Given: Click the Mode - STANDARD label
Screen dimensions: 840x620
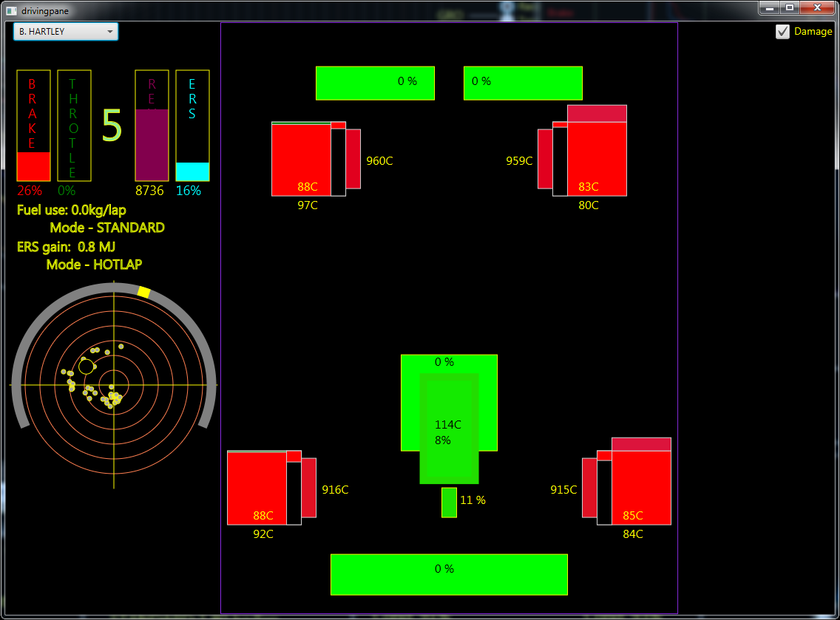Looking at the screenshot, I should point(106,228).
